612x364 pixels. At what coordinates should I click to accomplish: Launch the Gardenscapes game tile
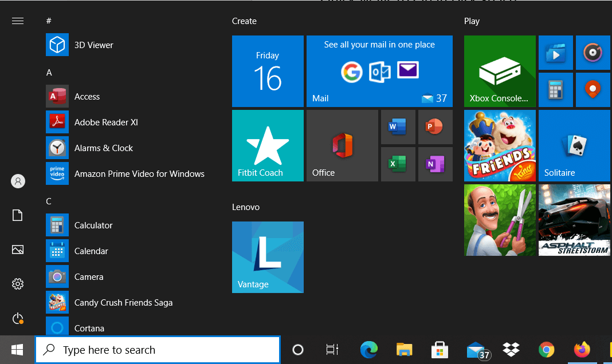(500, 220)
